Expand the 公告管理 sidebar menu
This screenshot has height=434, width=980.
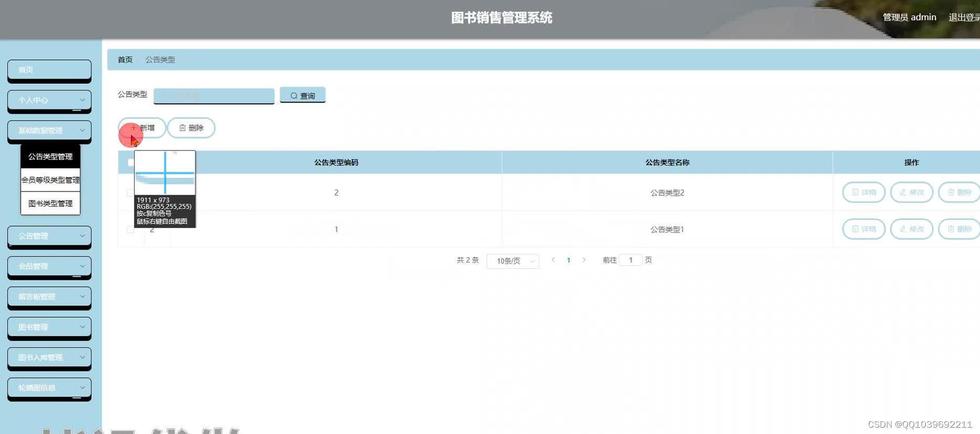point(49,236)
